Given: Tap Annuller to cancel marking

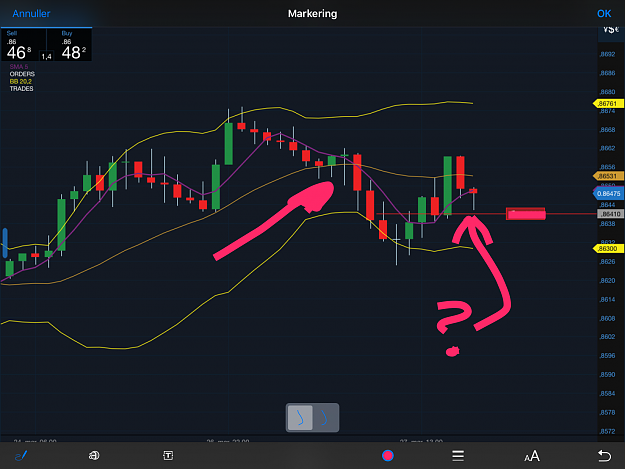Looking at the screenshot, I should tap(31, 14).
